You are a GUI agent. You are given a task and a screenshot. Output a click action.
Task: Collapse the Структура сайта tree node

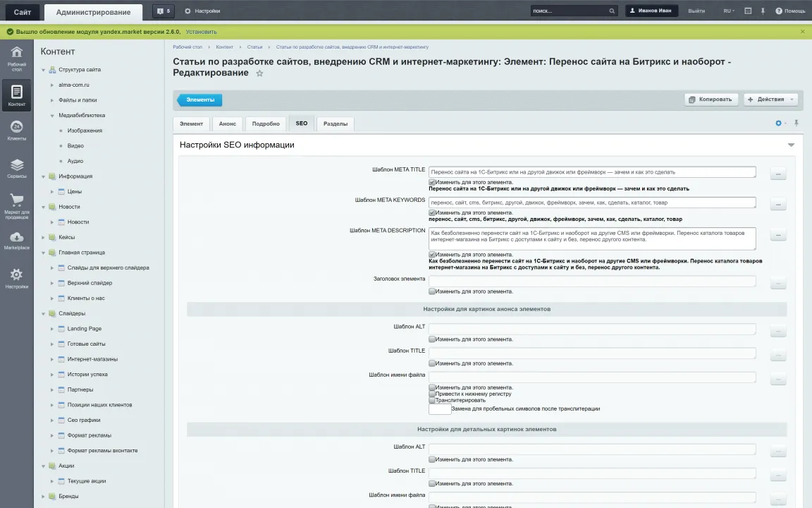coord(44,70)
